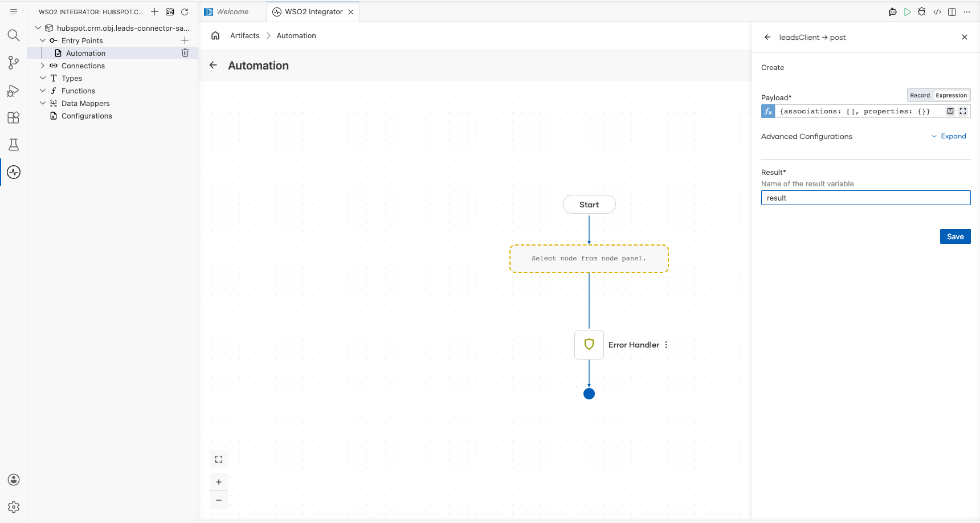
Task: Zoom out of the diagram
Action: [219, 500]
